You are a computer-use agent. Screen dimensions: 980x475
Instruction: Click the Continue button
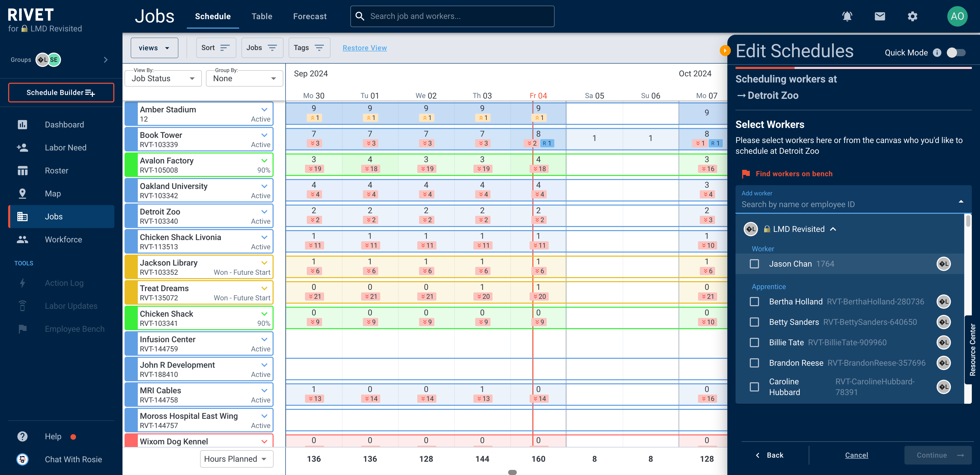coord(938,455)
